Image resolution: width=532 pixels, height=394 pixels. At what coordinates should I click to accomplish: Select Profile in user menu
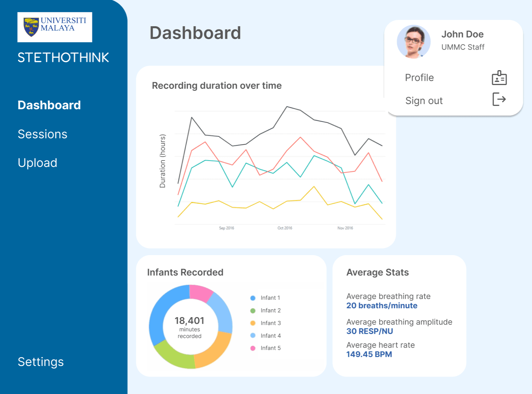coord(419,78)
